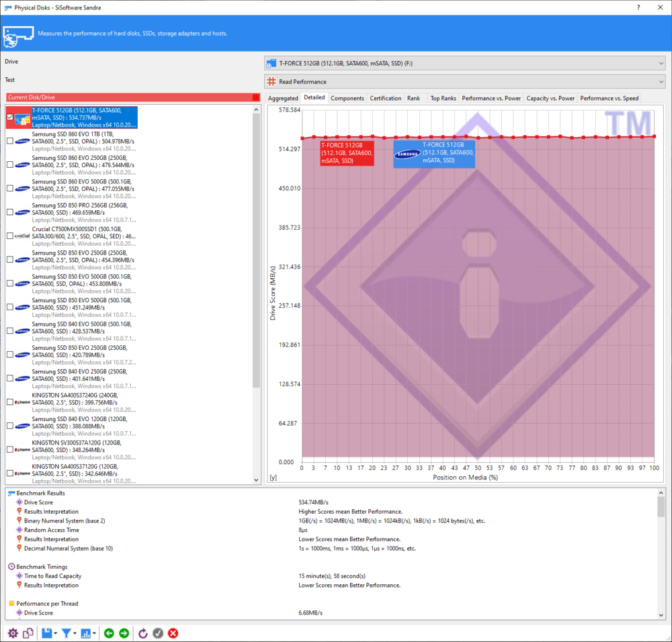Screen dimensions: 672x642
Task: Click the Samsung logo beside SSD 860 EVO 1TB
Action: pos(22,141)
